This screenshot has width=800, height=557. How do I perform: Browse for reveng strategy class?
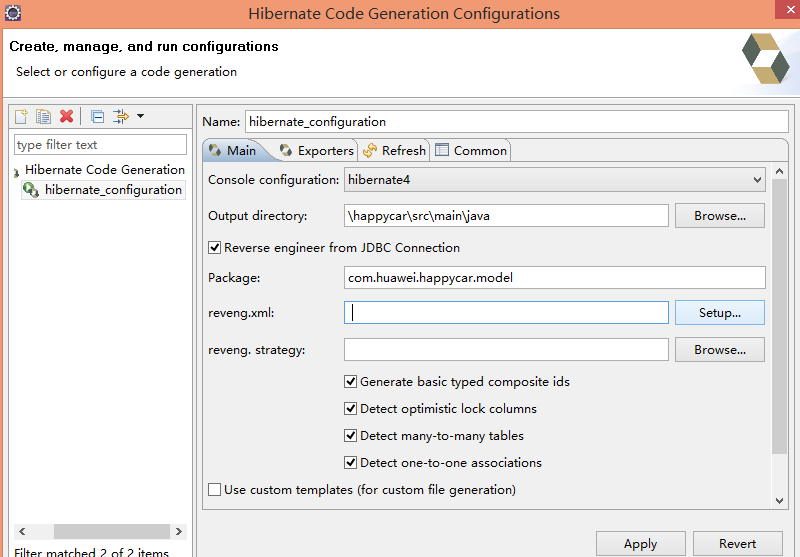click(x=719, y=350)
